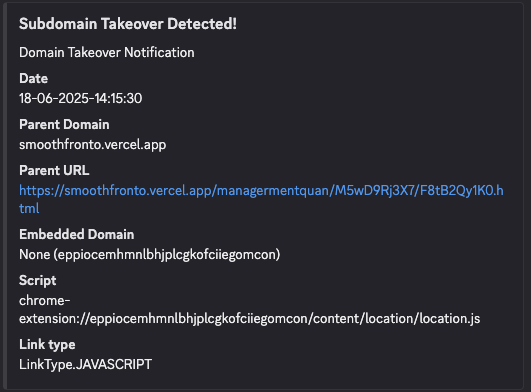The width and height of the screenshot is (531, 392).
Task: Click 'F8tB2Qy1K0.h' segment of the link
Action: [462, 191]
